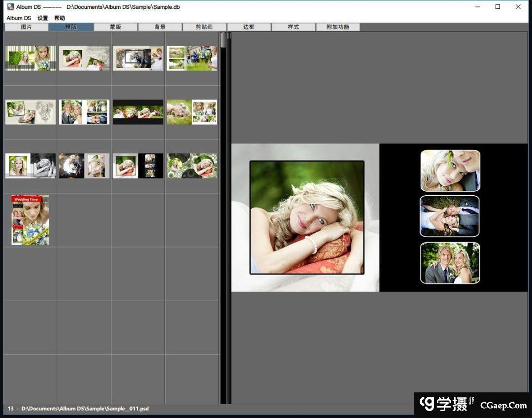The image size is (532, 418).
Task: Open the 附加功能 tab
Action: coord(338,27)
